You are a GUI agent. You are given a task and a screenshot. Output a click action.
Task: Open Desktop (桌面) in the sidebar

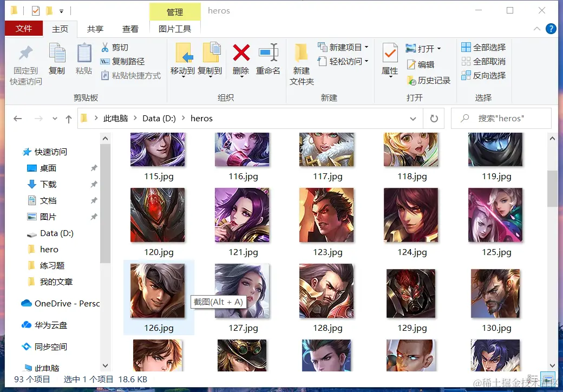42,168
